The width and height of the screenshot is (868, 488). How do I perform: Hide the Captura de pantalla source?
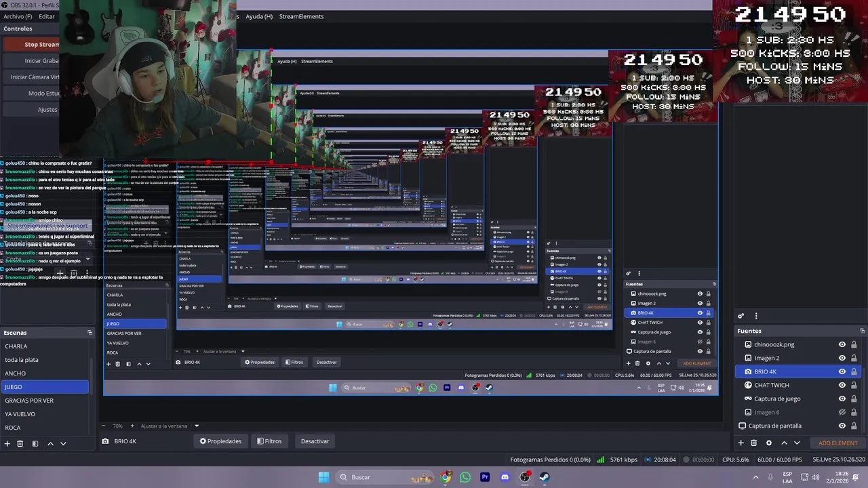(842, 426)
